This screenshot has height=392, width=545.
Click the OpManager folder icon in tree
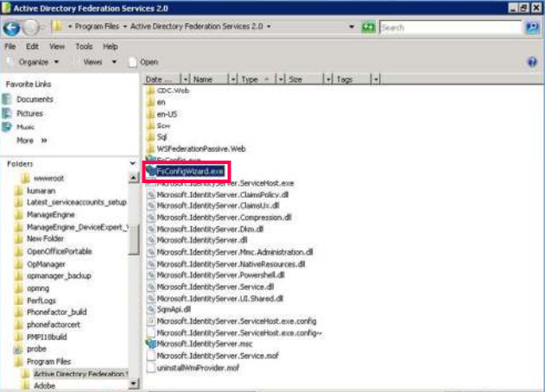(x=19, y=264)
